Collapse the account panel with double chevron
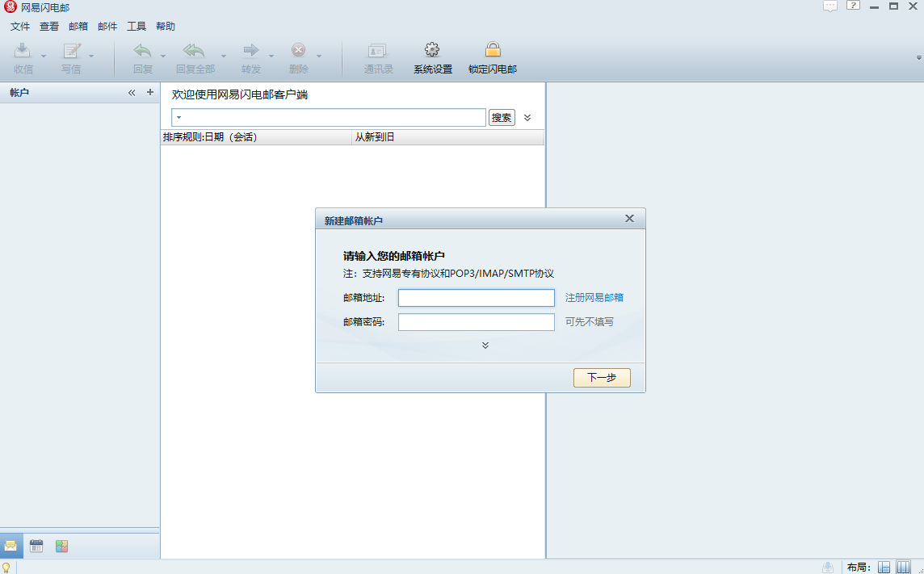The image size is (924, 574). pos(132,93)
